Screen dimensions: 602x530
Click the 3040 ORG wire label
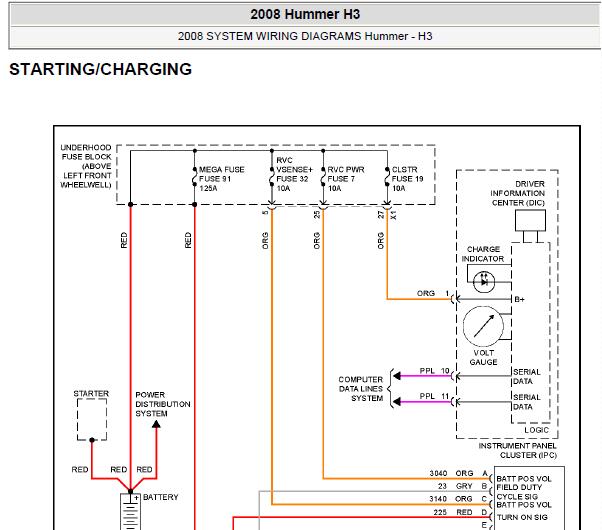451,474
